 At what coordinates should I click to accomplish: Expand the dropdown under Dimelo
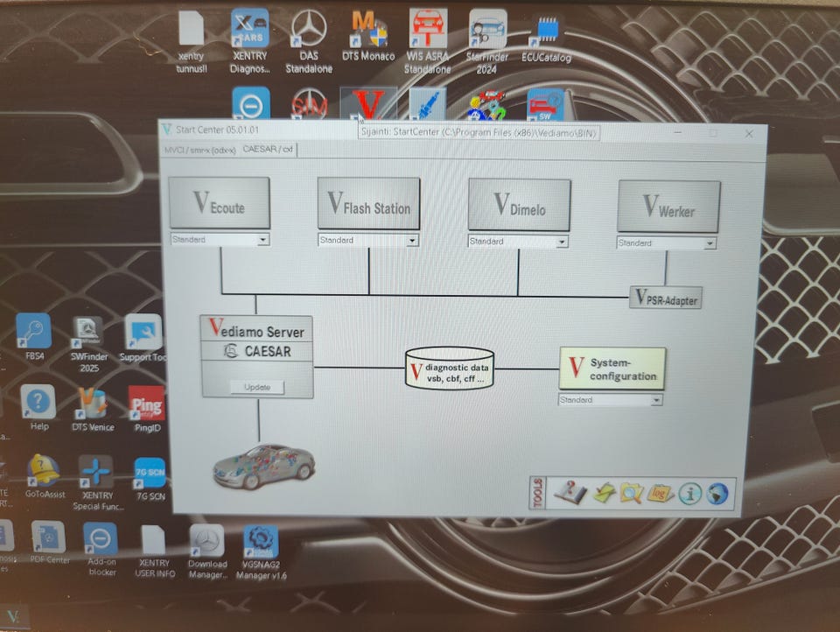click(x=562, y=242)
